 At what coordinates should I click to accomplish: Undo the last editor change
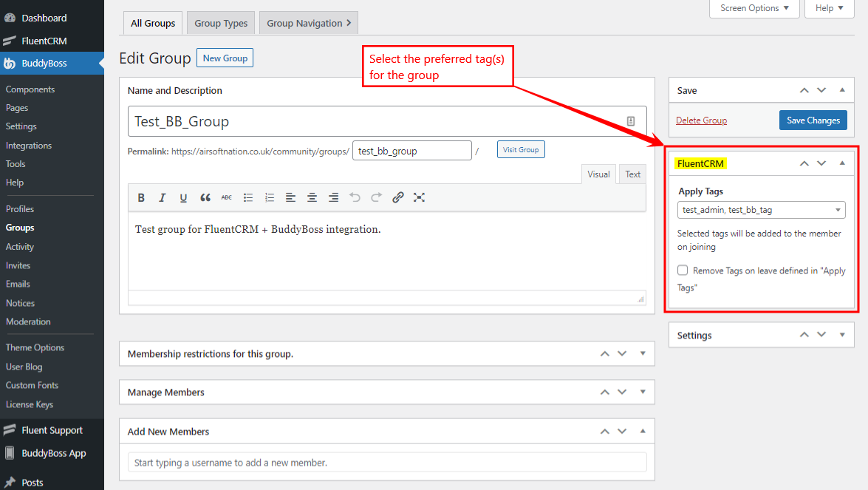pyautogui.click(x=355, y=197)
